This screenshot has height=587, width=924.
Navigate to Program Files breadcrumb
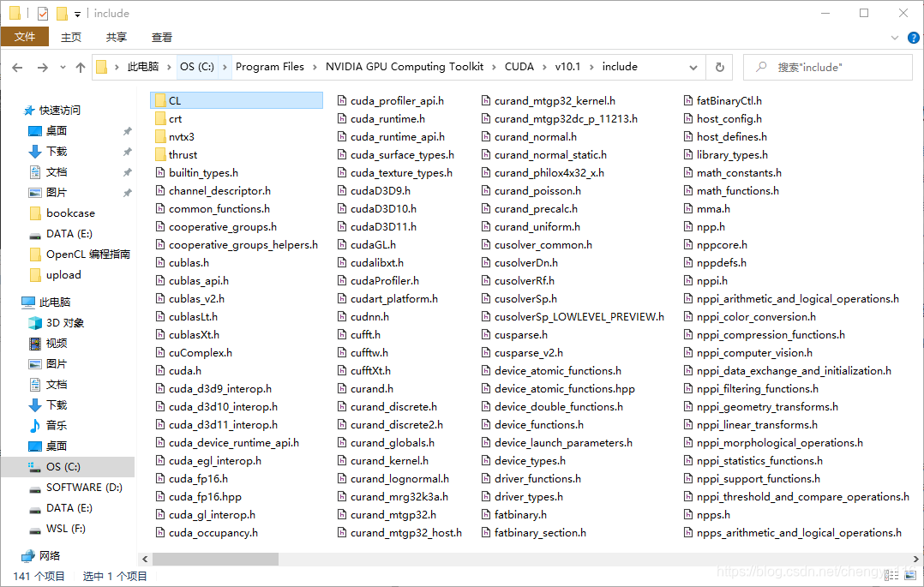click(x=270, y=67)
